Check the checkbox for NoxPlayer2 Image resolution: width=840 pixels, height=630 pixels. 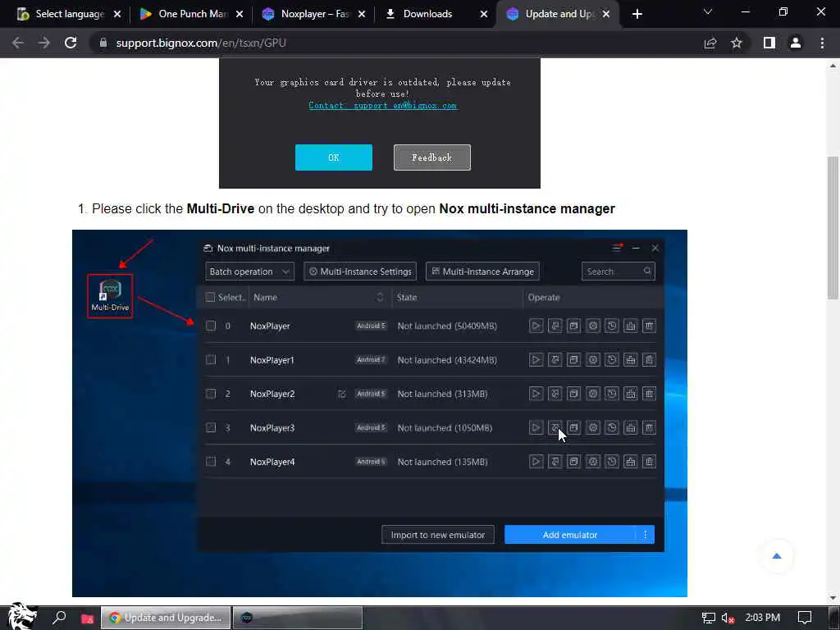click(211, 394)
